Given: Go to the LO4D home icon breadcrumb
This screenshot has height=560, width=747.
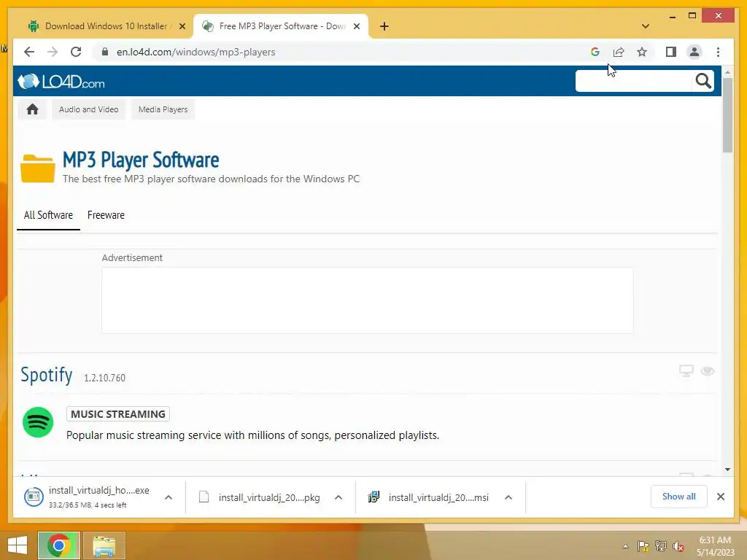Looking at the screenshot, I should point(32,109).
